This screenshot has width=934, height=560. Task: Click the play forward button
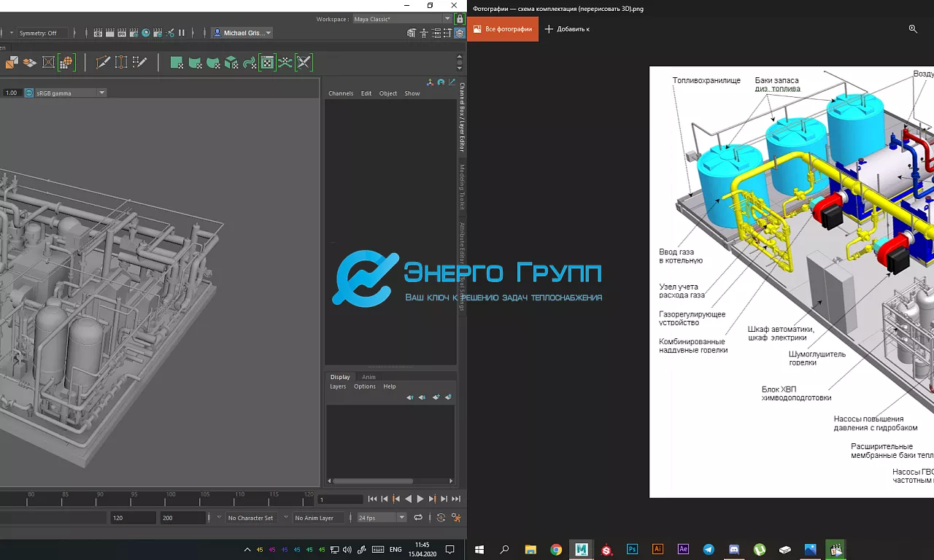coord(420,499)
